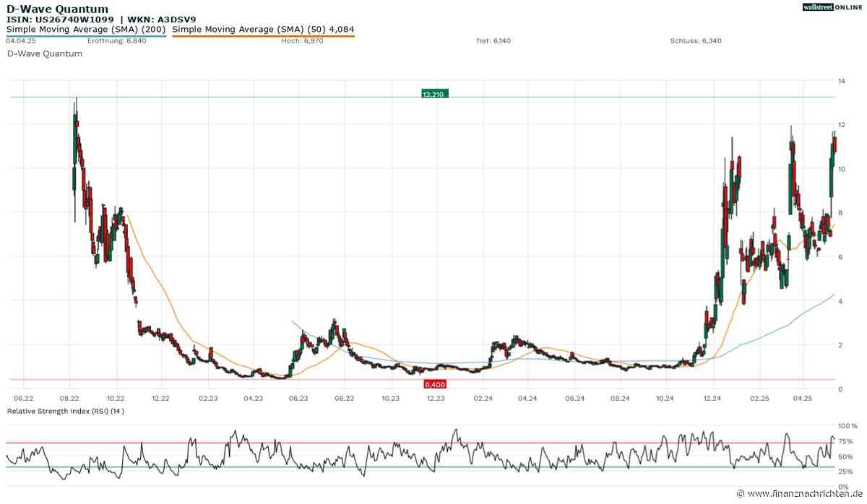
Task: Click the 04.25 date axis label
Action: click(x=803, y=397)
